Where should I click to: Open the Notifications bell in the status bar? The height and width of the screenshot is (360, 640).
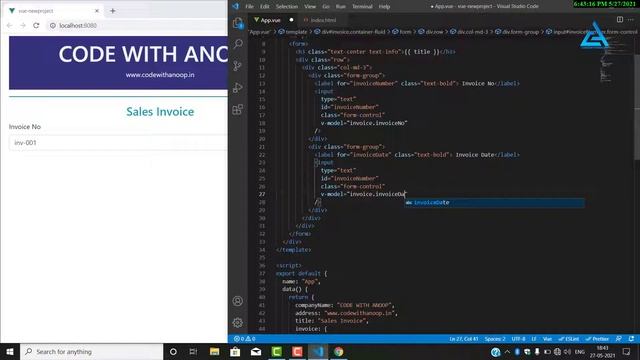[631, 339]
